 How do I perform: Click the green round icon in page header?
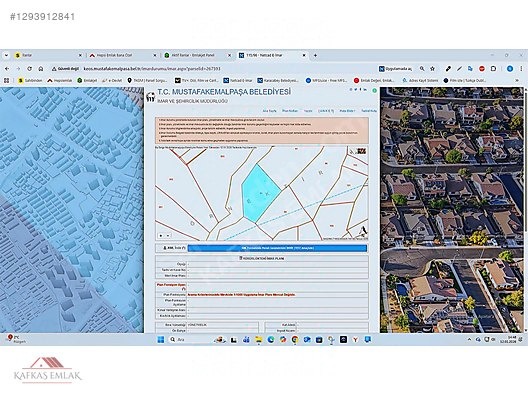click(374, 90)
